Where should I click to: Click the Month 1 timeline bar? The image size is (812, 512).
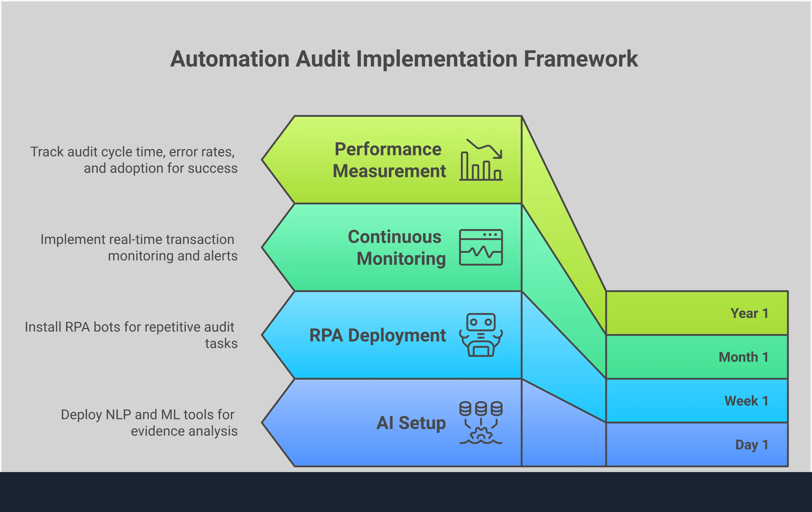point(697,357)
